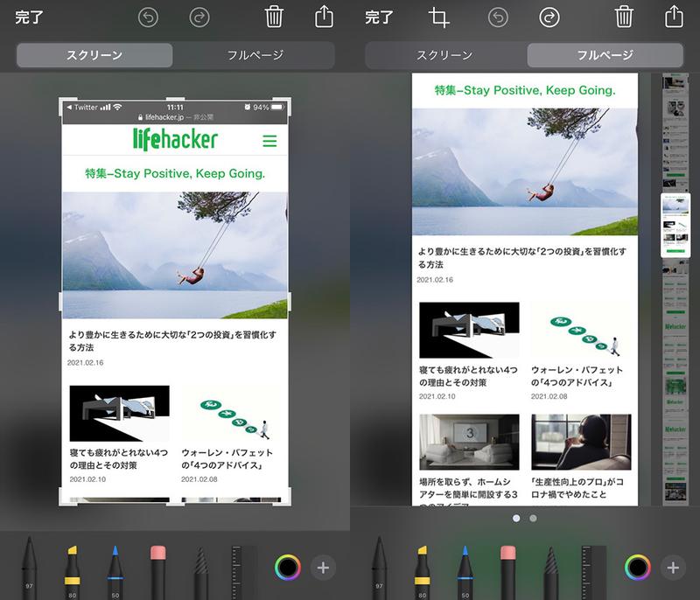The height and width of the screenshot is (600, 700).
Task: Undo last edit in right editor
Action: click(x=498, y=17)
